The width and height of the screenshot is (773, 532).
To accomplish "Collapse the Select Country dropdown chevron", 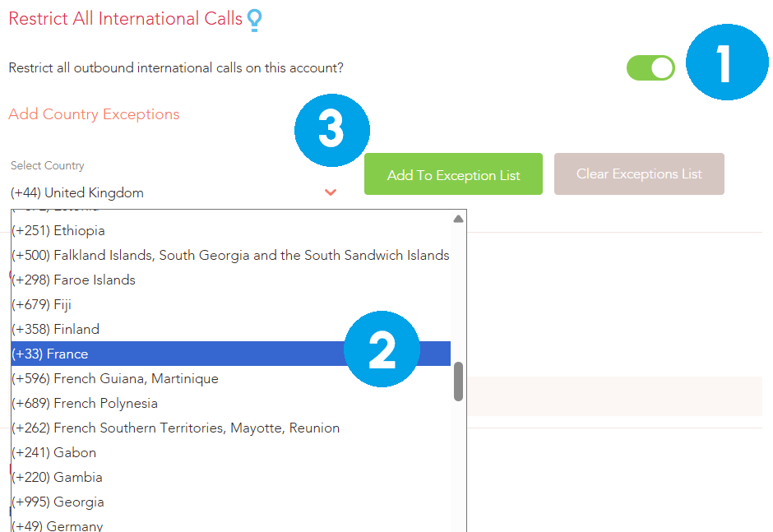I will 331,192.
